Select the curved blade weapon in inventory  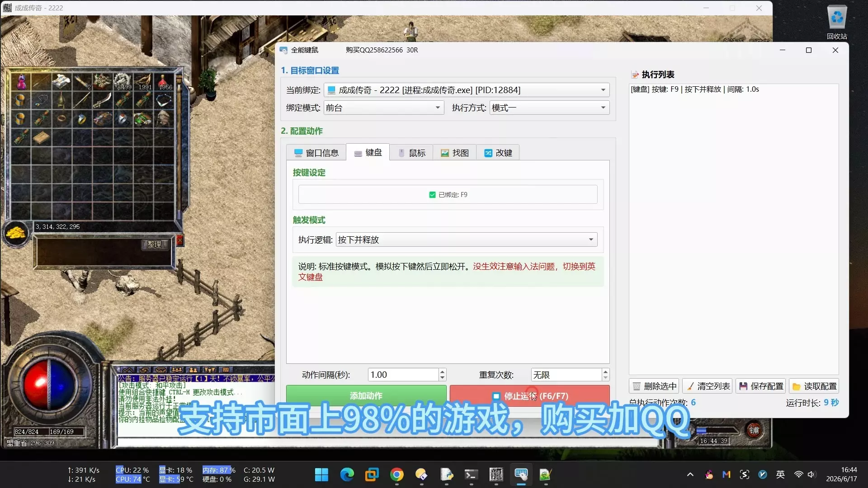pos(102,99)
